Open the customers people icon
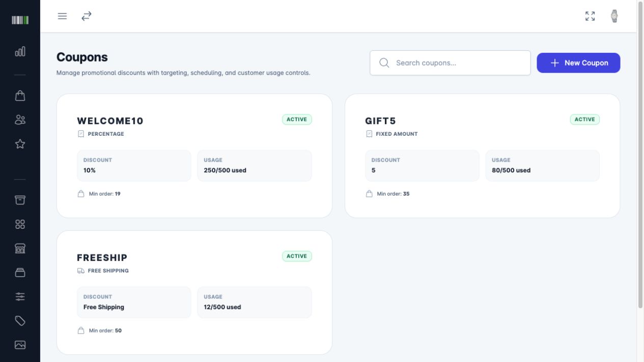This screenshot has width=644, height=362. click(20, 120)
